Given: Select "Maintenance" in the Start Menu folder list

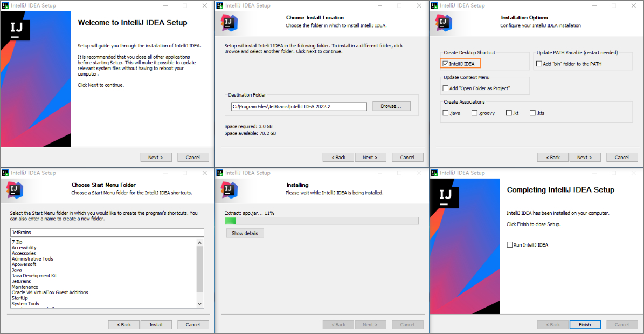Looking at the screenshot, I should (x=25, y=287).
